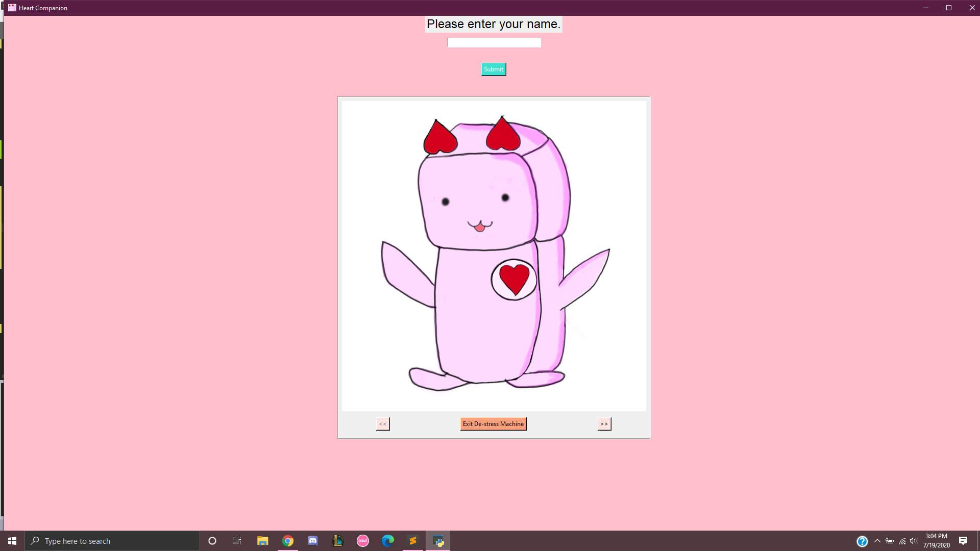Click Exit De-stress Machine
The image size is (980, 551).
pos(493,423)
